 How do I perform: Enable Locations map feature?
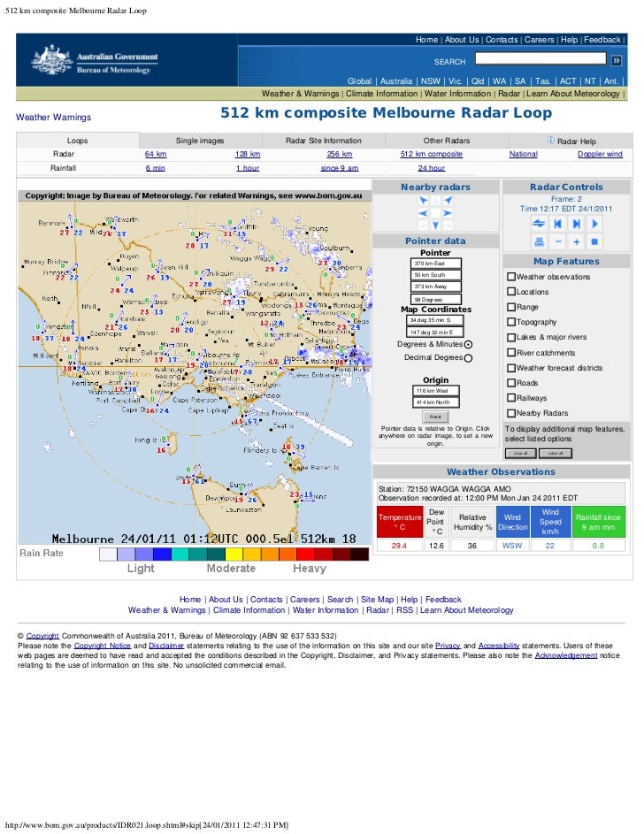[511, 292]
